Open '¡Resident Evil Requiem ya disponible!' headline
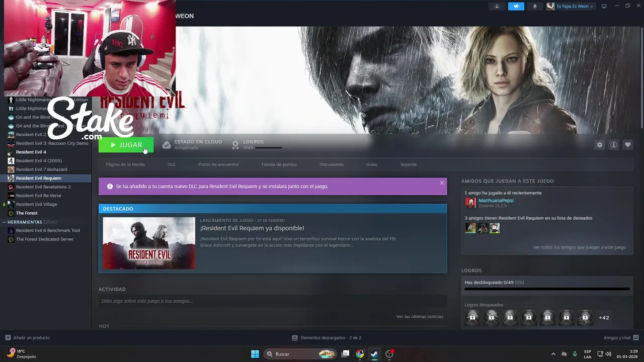This screenshot has width=644, height=362. click(x=252, y=228)
